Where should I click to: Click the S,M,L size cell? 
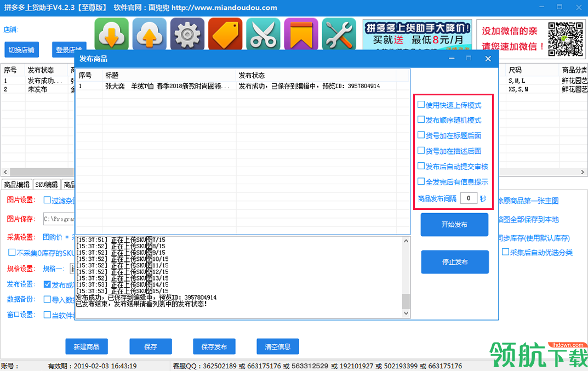(517, 81)
